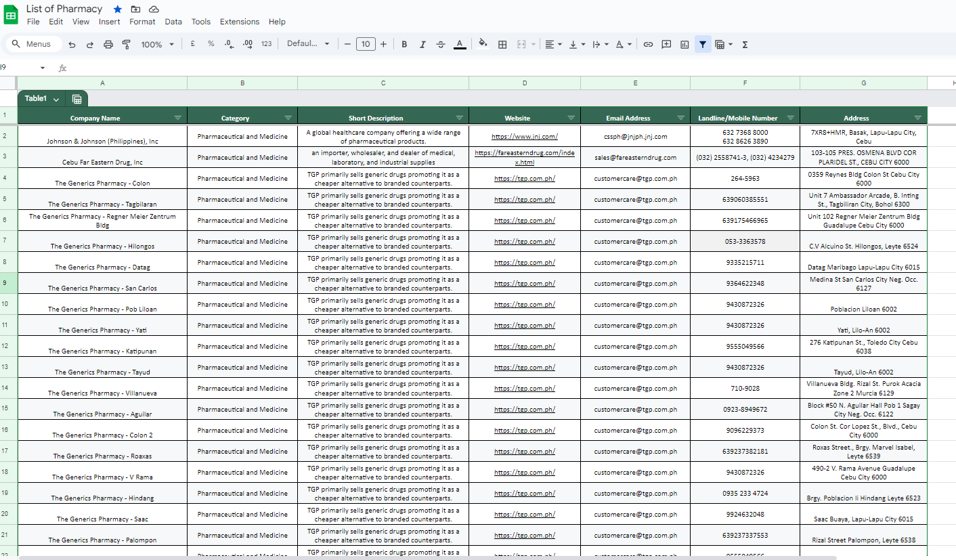This screenshot has width=956, height=560.
Task: Activate the paint format tool
Action: click(x=126, y=45)
